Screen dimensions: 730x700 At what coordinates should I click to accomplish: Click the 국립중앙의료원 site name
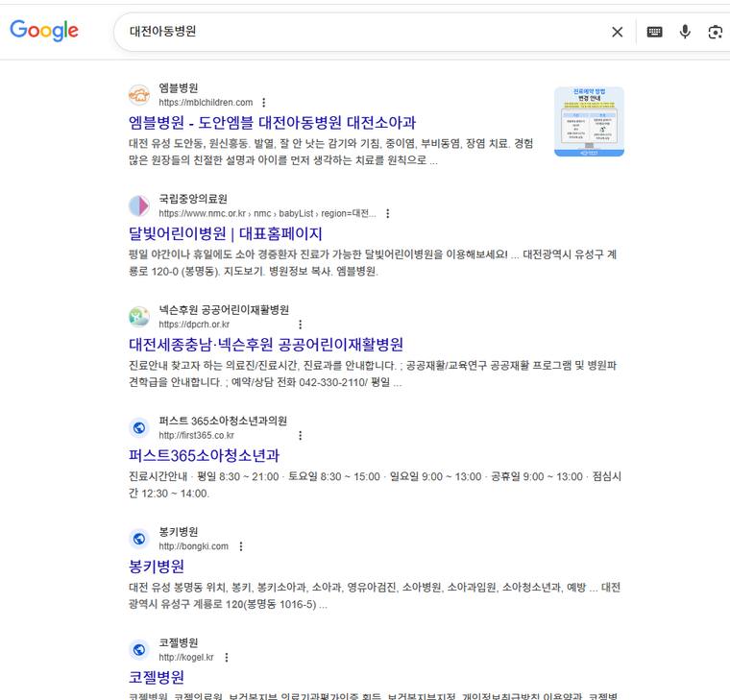(193, 199)
